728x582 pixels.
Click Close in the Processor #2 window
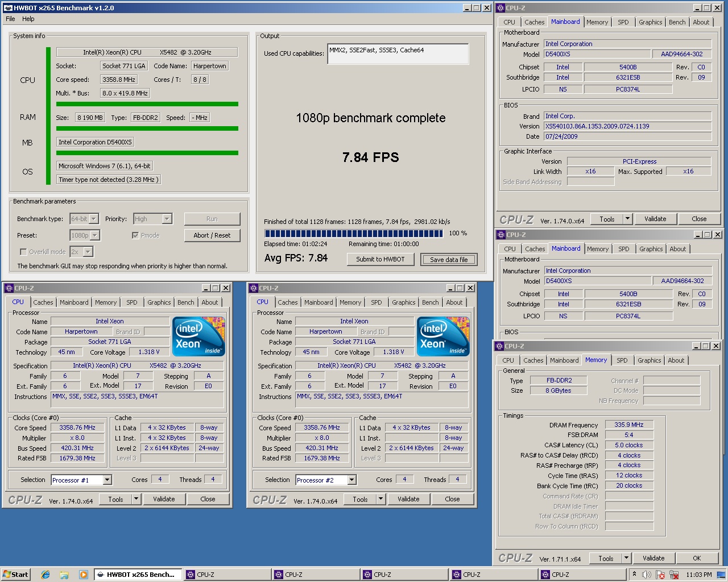pyautogui.click(x=452, y=499)
